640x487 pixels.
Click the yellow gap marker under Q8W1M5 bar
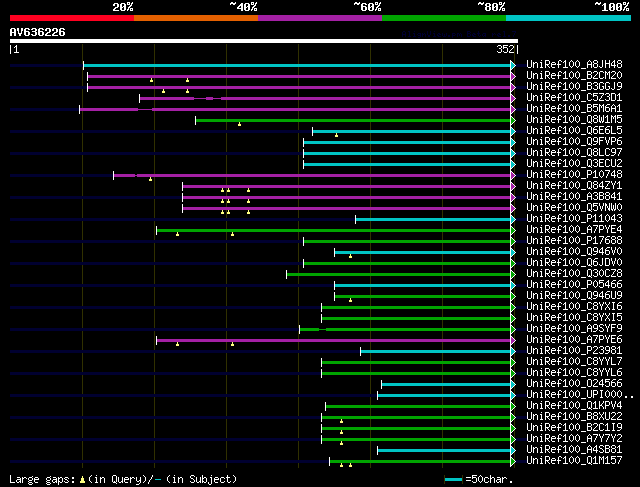coord(239,124)
